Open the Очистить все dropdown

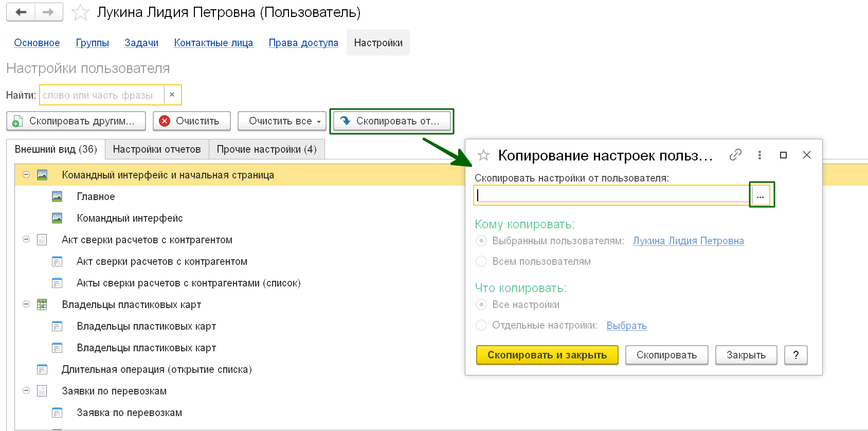click(x=282, y=121)
